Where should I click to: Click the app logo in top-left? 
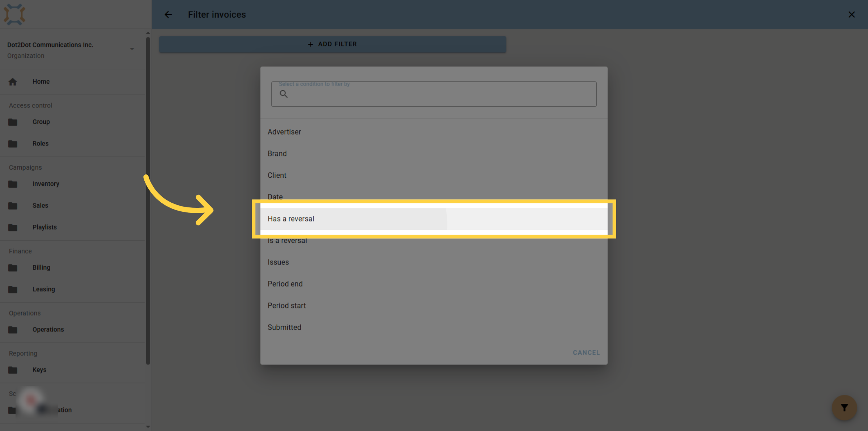click(x=14, y=14)
